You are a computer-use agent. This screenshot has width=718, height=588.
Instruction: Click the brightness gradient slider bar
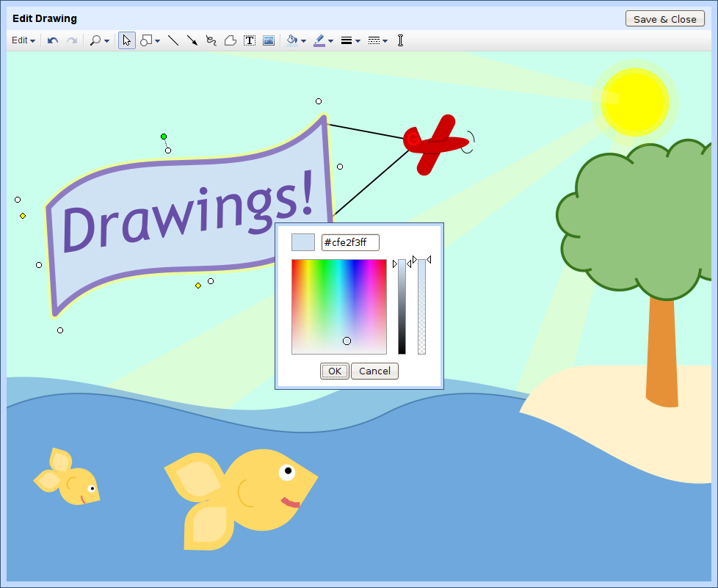tap(402, 306)
